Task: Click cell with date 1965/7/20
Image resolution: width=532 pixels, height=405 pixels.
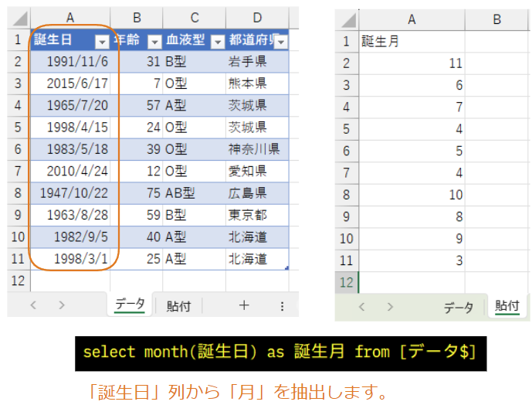Action: tap(70, 105)
